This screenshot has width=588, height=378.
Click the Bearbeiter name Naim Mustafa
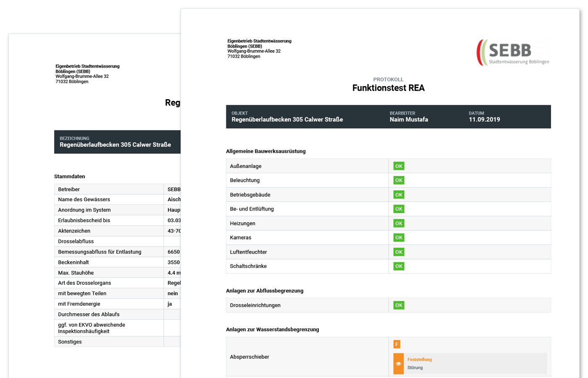coord(409,120)
